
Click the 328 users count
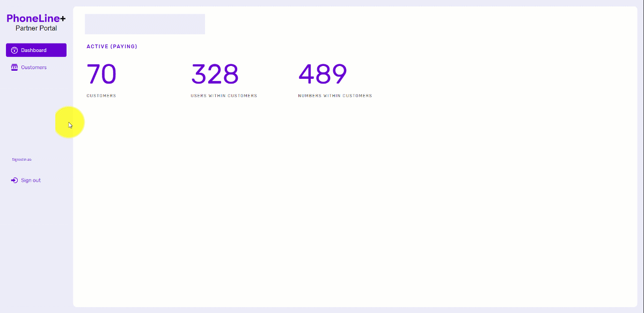point(215,74)
